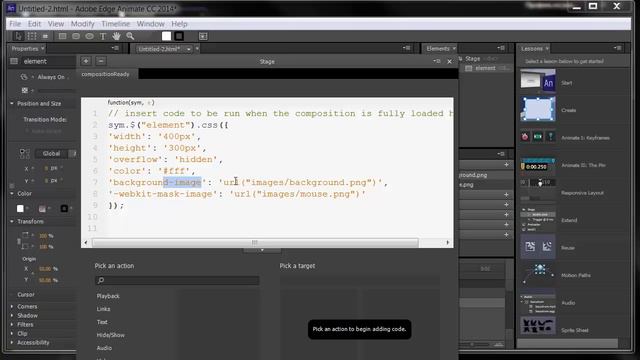The image size is (640, 360).
Task: Select the Selection arrow tool
Action: (18, 36)
